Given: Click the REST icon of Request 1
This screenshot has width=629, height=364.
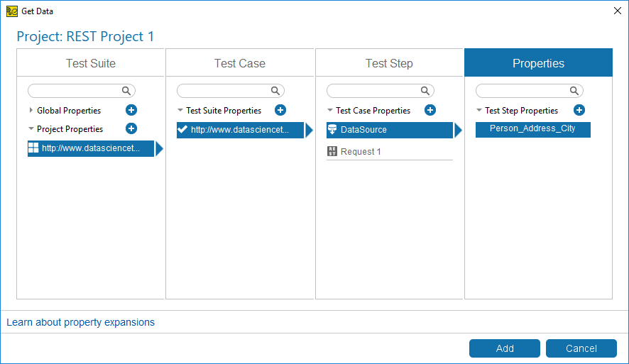Looking at the screenshot, I should [332, 151].
